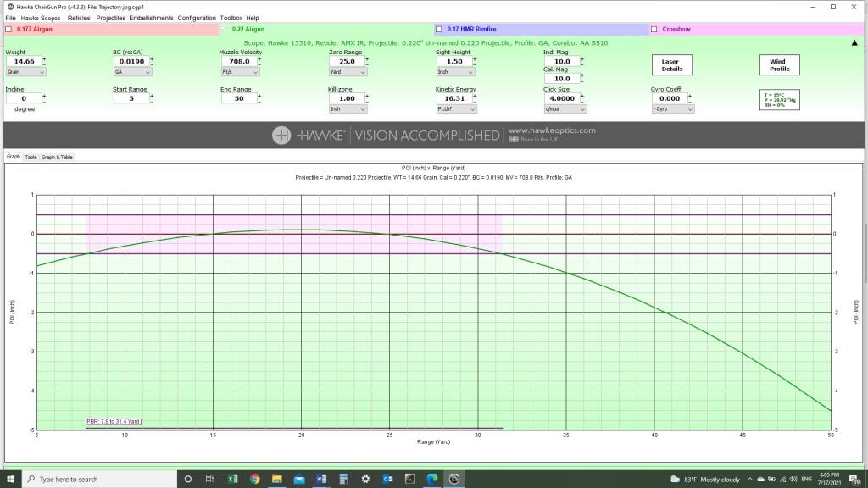Screen dimensions: 868x488
Task: Enable the Crossbow checkbox
Action: pos(654,30)
